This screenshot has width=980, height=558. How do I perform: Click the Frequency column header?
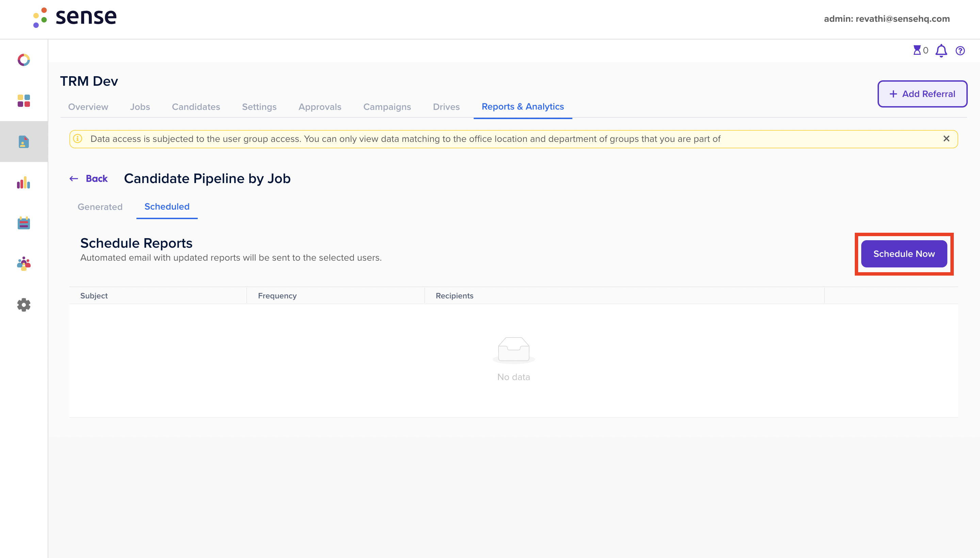[277, 296]
